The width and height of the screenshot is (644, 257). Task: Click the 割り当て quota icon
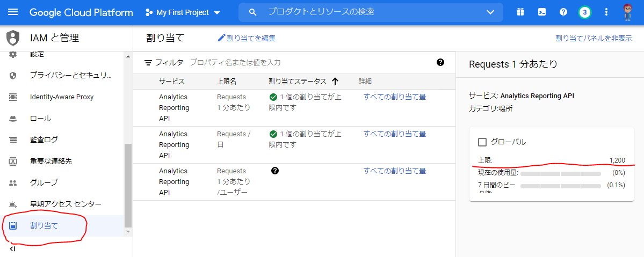point(13,225)
